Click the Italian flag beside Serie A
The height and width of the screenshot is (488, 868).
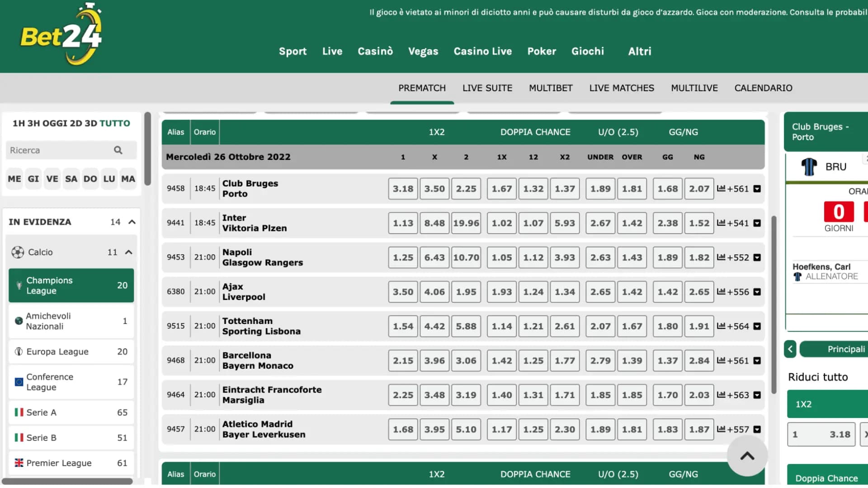[x=19, y=412]
